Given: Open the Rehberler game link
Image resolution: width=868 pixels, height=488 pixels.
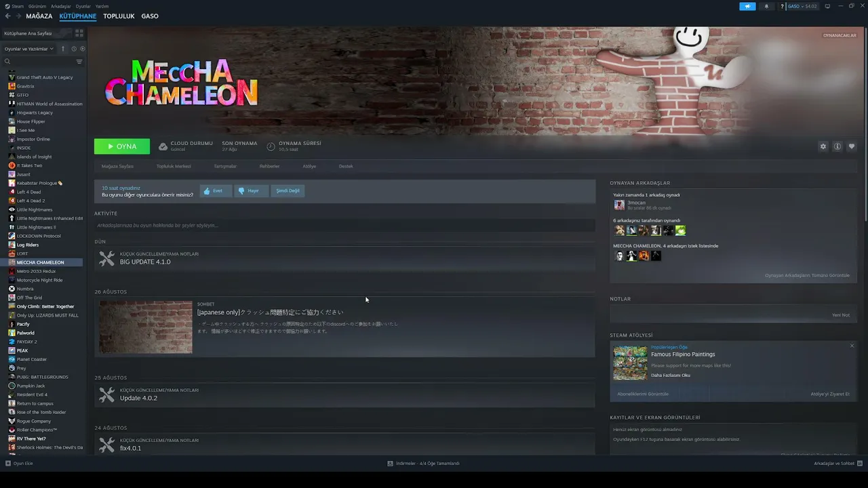Looking at the screenshot, I should click(269, 166).
